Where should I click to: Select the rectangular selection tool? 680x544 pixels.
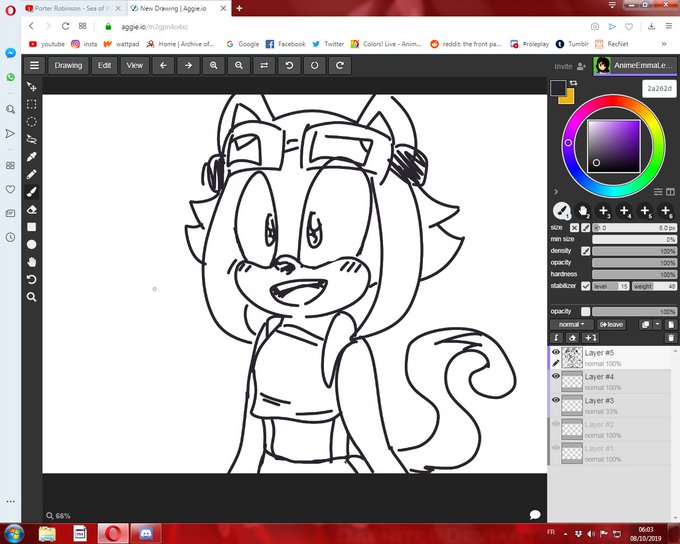click(32, 105)
